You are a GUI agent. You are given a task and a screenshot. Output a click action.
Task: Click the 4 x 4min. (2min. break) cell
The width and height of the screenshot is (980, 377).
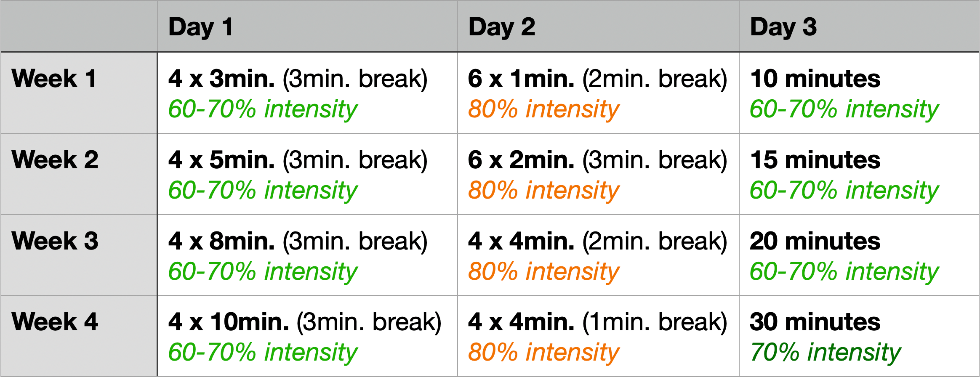(x=598, y=255)
